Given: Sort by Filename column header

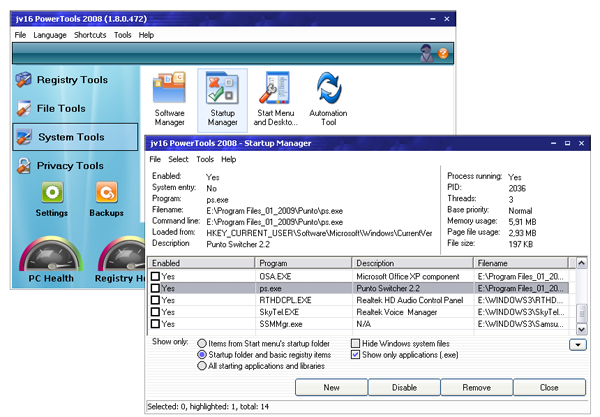Looking at the screenshot, I should (x=521, y=263).
